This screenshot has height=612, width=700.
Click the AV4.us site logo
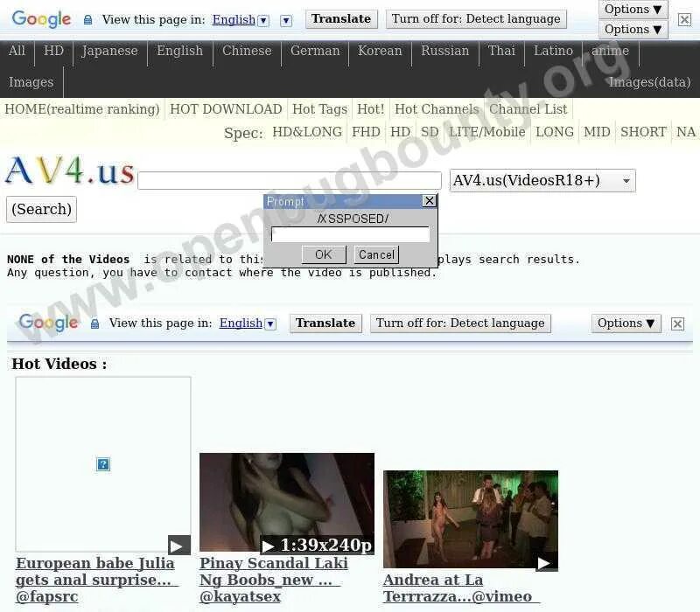70,170
